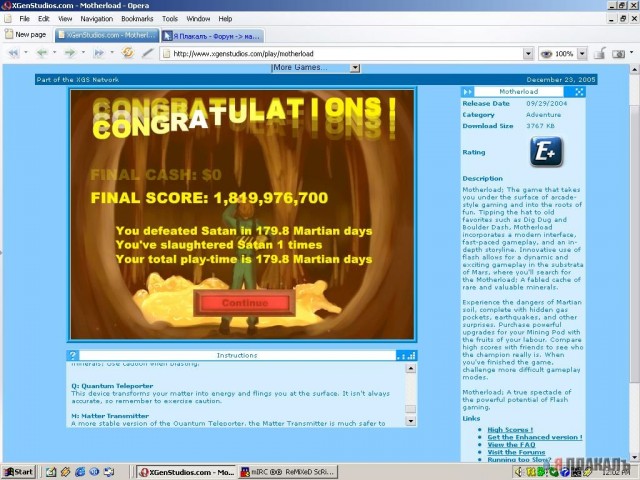Open the Help menu
This screenshot has width=640, height=480.
(225, 19)
